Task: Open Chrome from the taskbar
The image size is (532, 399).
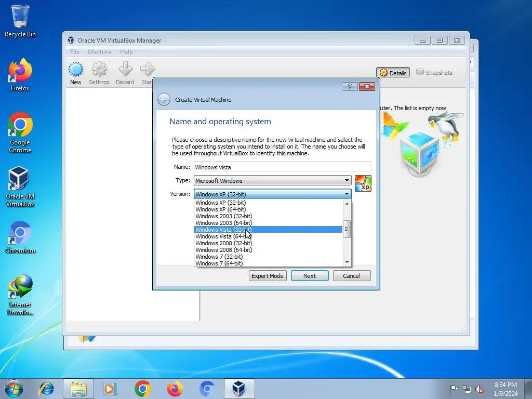Action: point(142,389)
